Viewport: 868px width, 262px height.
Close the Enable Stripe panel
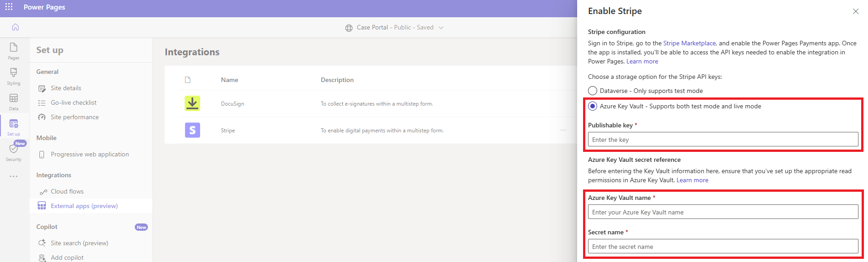point(856,11)
